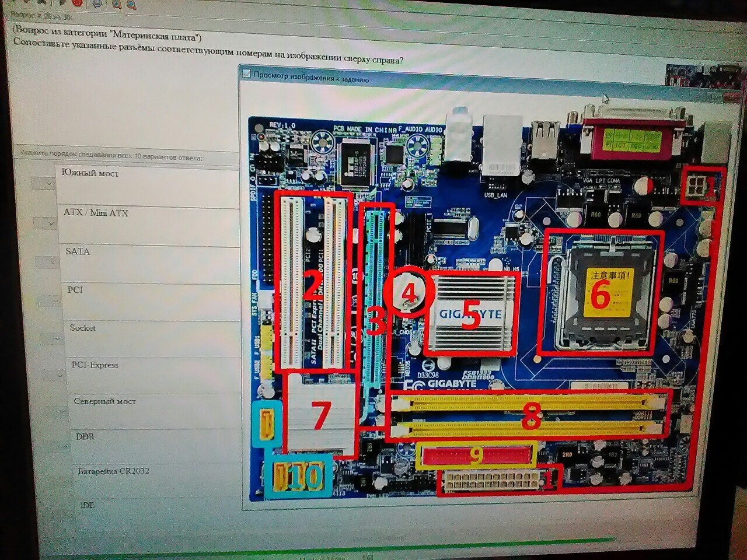Select the PCI answer text
The width and height of the screenshot is (747, 560).
pos(75,289)
